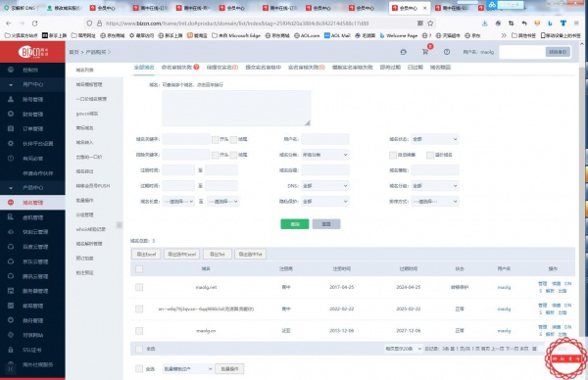The image size is (588, 380).
Task: Click the 京东云管理 sidebar icon
Action: point(11,261)
